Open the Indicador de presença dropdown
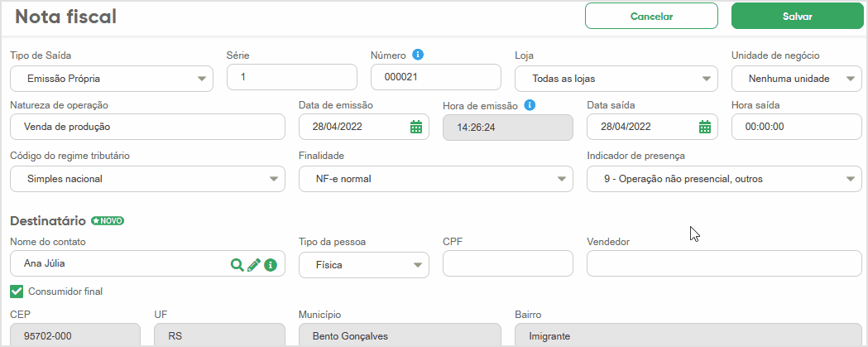This screenshot has width=868, height=347. pyautogui.click(x=724, y=178)
